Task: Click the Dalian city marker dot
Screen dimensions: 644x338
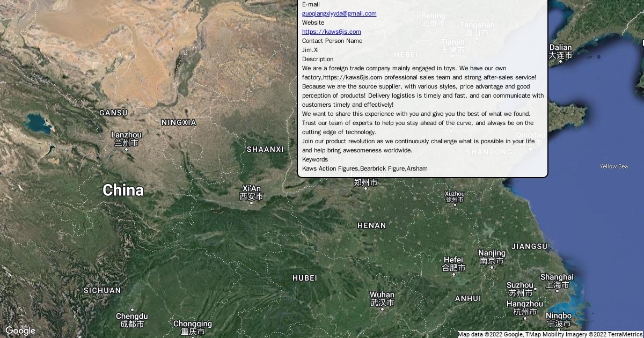Action: [x=560, y=61]
